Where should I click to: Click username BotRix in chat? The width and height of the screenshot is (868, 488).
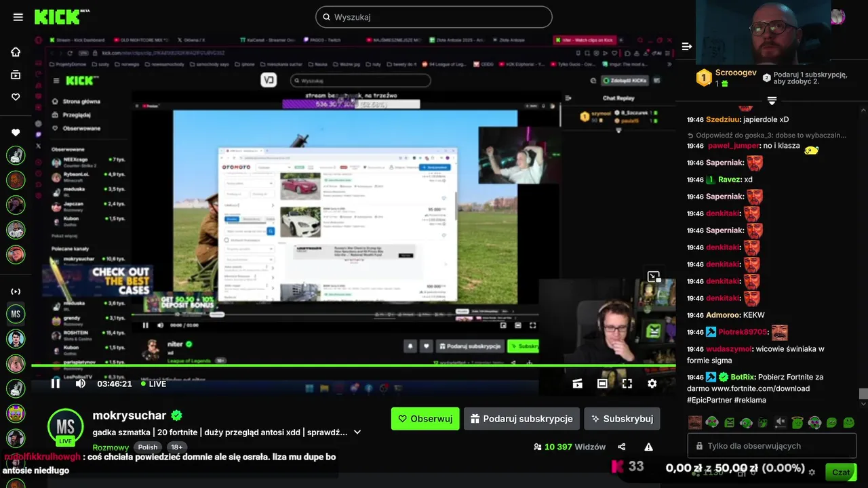click(x=743, y=377)
